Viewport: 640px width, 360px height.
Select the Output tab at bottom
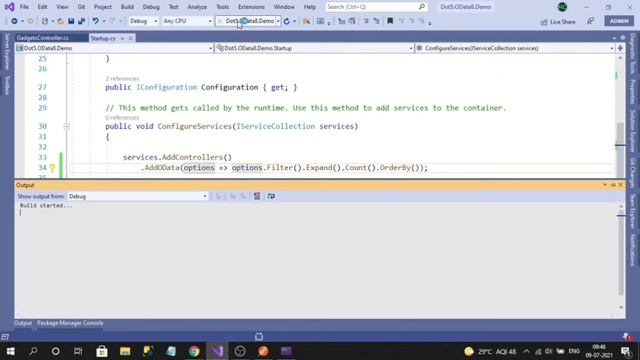click(23, 323)
